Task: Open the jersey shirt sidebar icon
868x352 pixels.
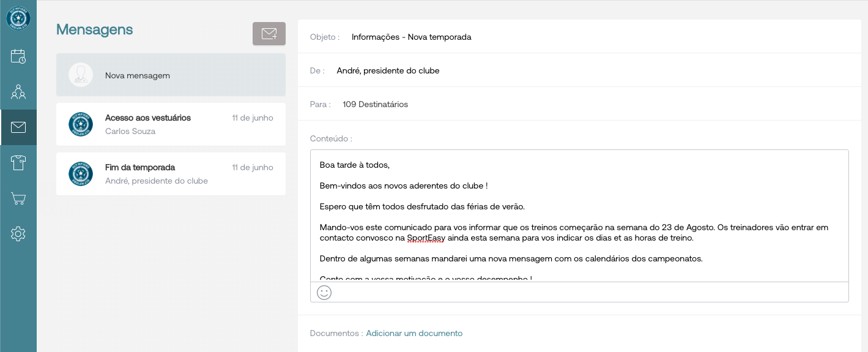Action: [18, 163]
